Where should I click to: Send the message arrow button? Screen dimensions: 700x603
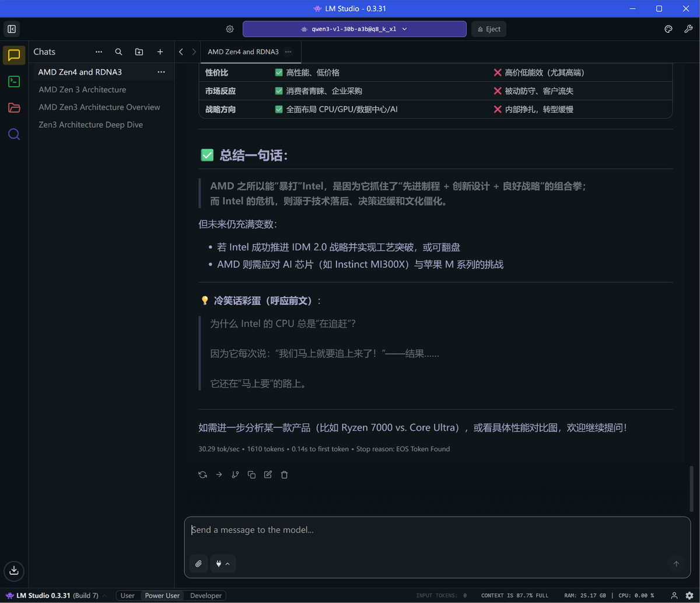(676, 564)
